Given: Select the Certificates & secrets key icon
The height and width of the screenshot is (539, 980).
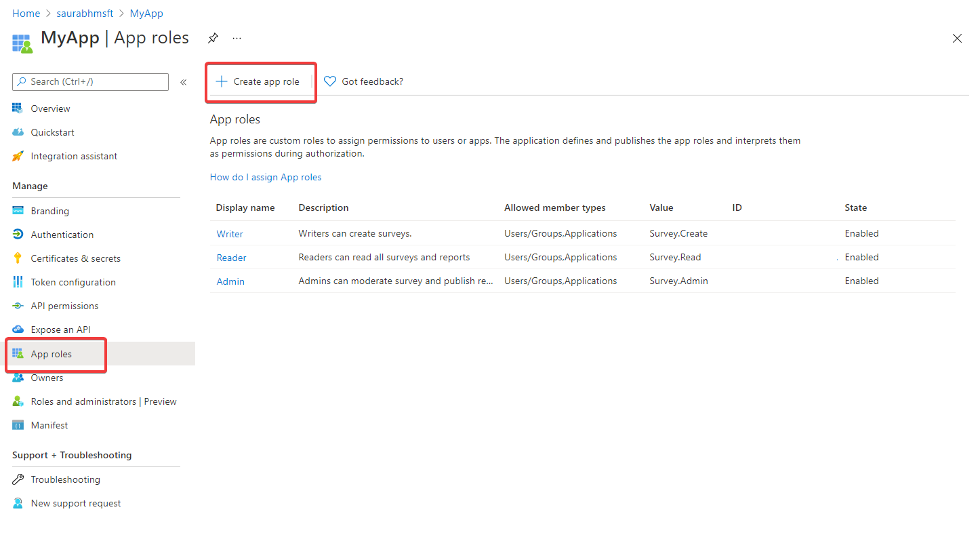Looking at the screenshot, I should [x=18, y=258].
